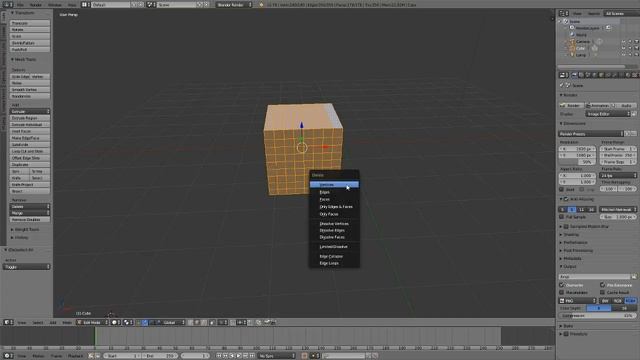The image size is (640, 360).
Task: Open the Delete dropdown in tool shelf
Action: click(x=30, y=207)
